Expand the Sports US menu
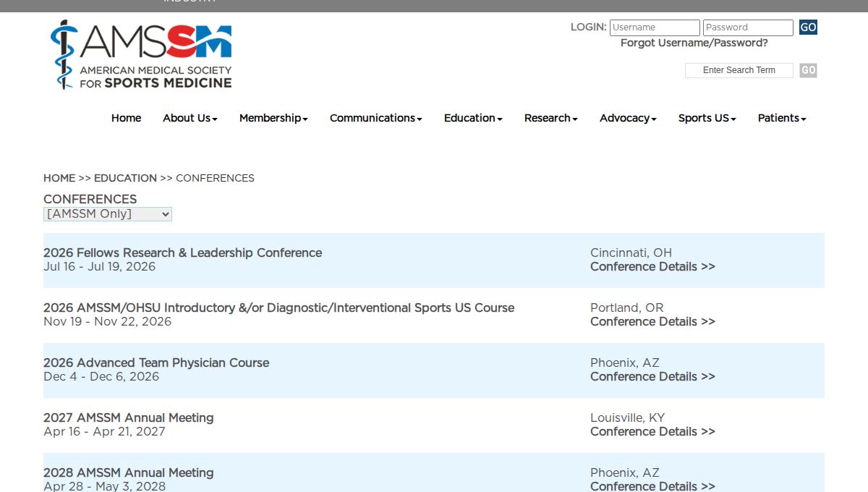Image resolution: width=868 pixels, height=492 pixels. pyautogui.click(x=707, y=118)
